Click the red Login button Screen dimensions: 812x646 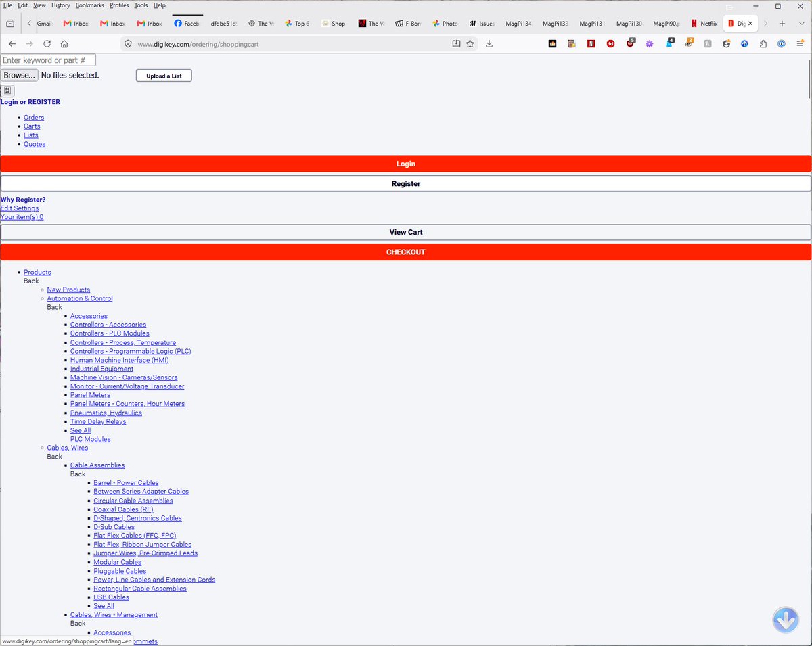tap(406, 164)
